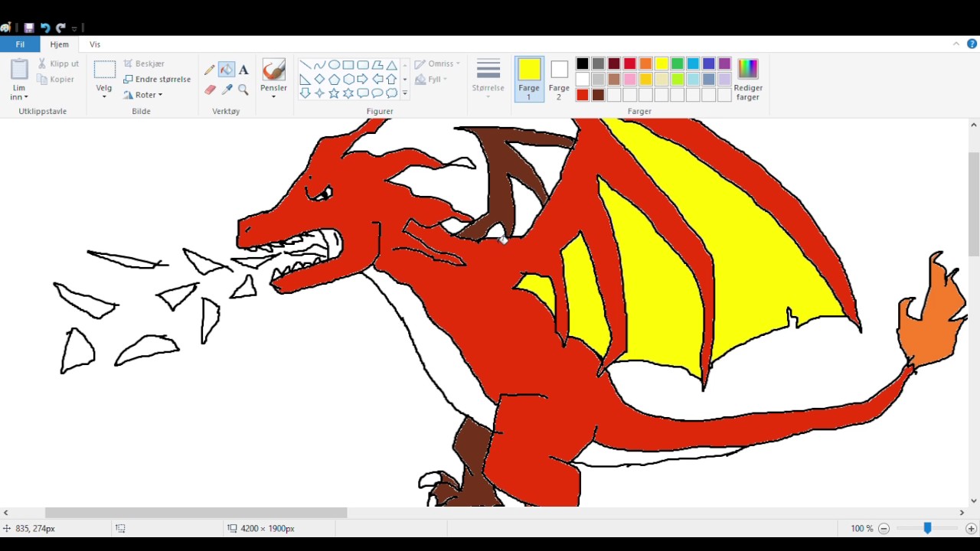The height and width of the screenshot is (551, 980).
Task: Click the zoom slider handle
Action: [927, 528]
